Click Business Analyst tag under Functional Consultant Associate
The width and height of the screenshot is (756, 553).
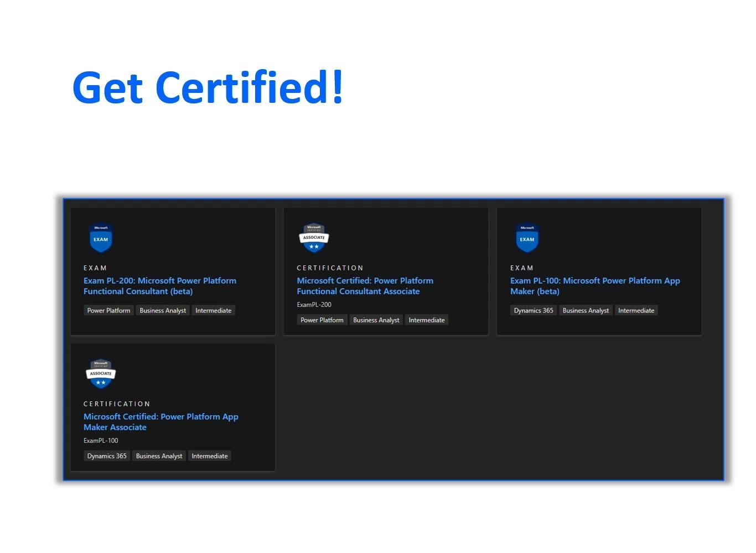(376, 320)
